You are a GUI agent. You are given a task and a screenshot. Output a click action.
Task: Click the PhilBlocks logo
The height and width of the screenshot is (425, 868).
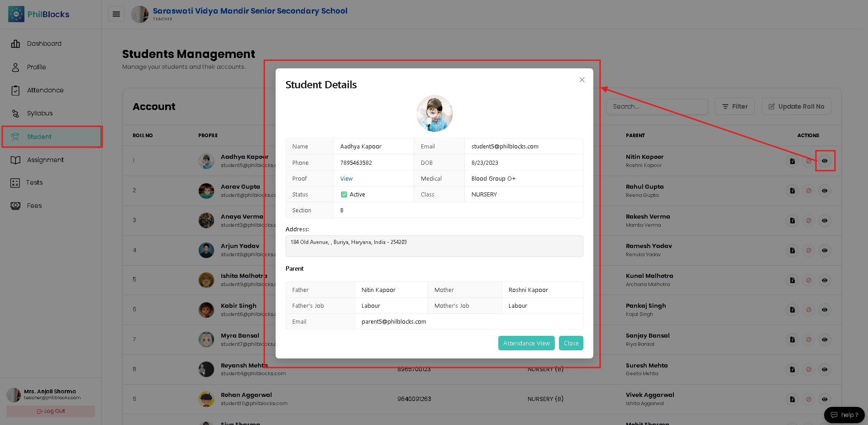39,14
